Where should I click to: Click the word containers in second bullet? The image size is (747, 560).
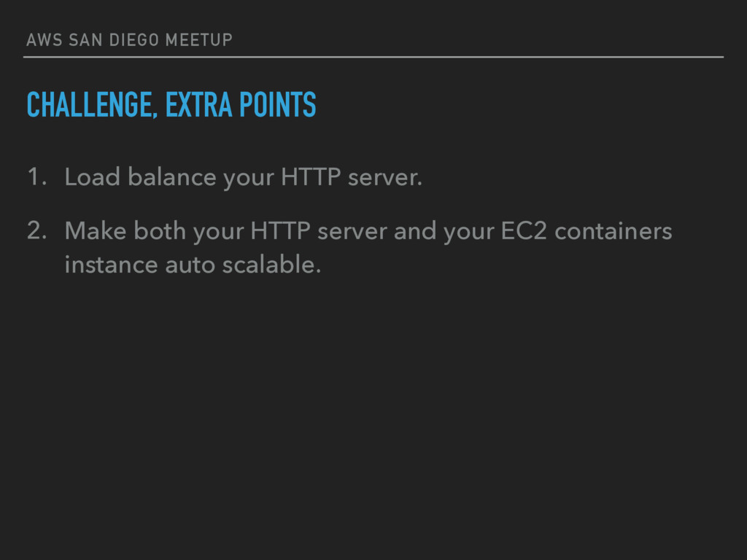coord(613,231)
